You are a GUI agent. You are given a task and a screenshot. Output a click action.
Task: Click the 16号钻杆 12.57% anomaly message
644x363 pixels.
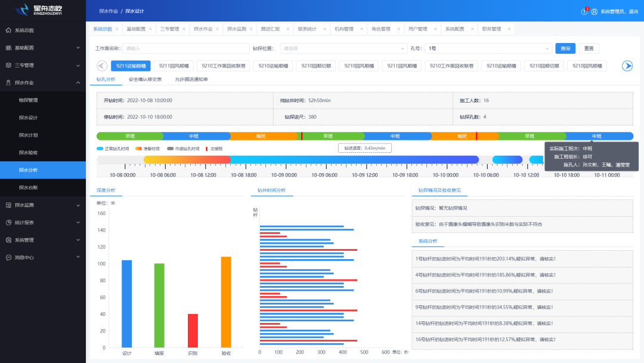pyautogui.click(x=485, y=339)
